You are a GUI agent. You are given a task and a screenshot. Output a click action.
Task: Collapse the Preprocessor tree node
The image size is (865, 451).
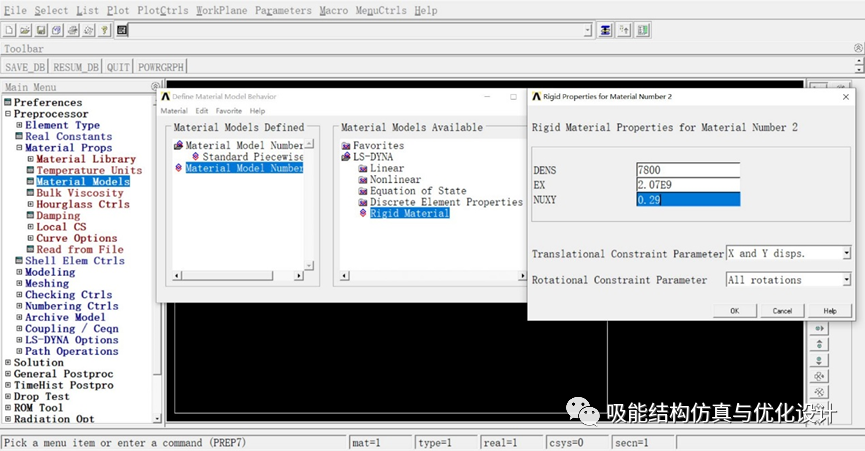tap(8, 114)
